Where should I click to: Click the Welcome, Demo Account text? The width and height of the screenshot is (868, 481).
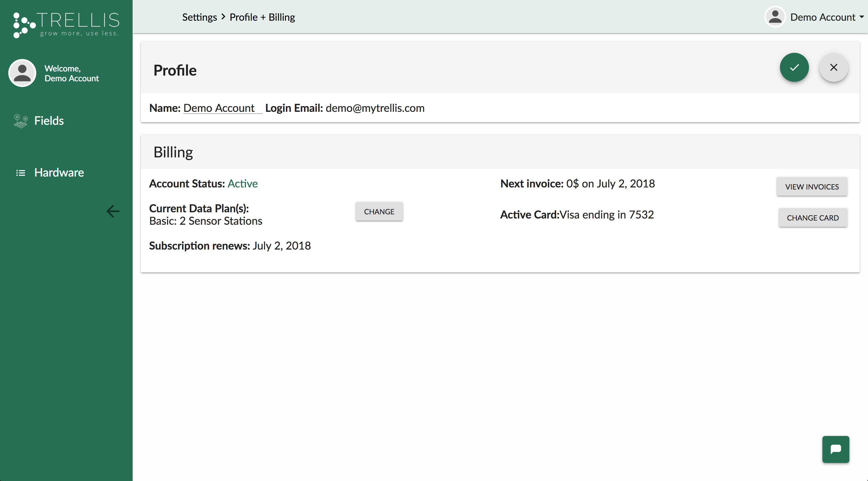pos(71,74)
